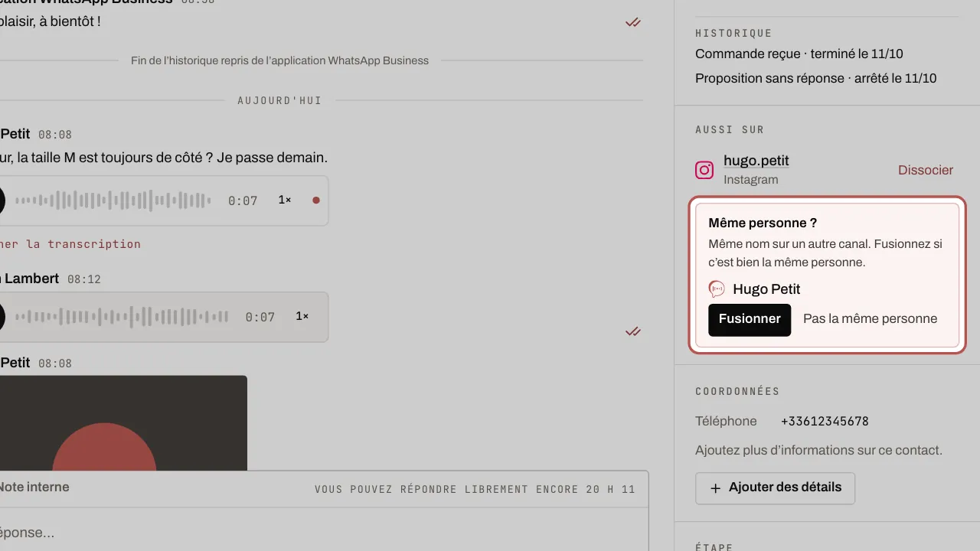
Task: Change 08:08 voice message speed 1×
Action: click(285, 200)
